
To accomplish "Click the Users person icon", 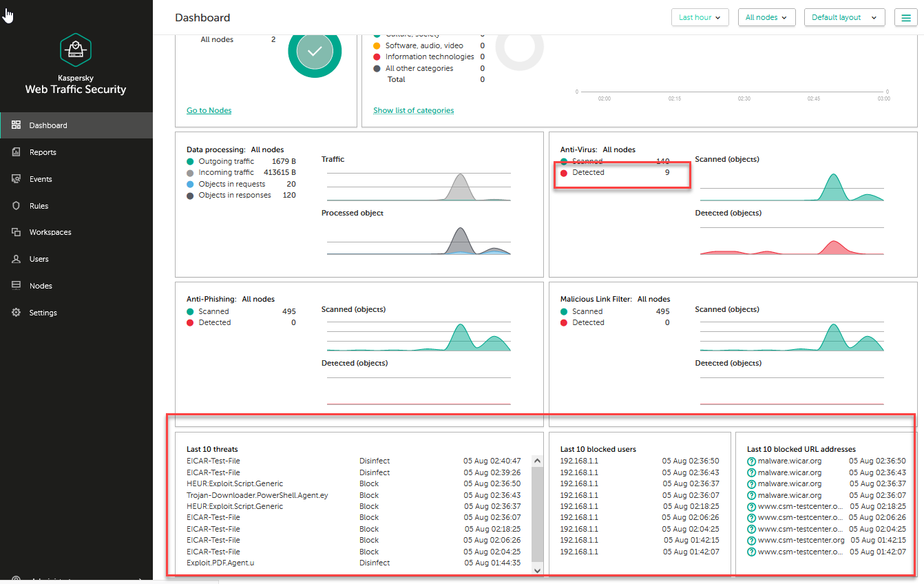I will (16, 259).
